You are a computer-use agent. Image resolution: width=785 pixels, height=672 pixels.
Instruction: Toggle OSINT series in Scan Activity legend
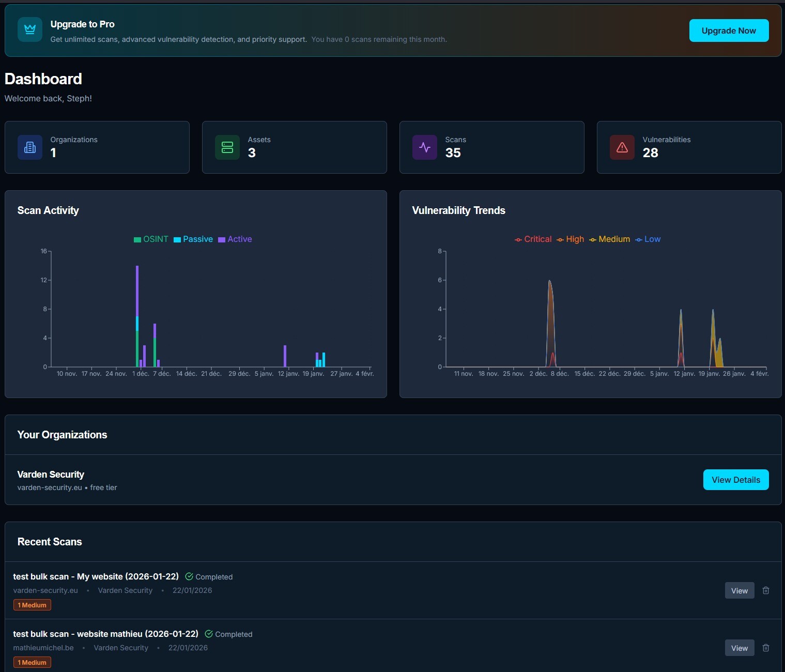pyautogui.click(x=151, y=239)
